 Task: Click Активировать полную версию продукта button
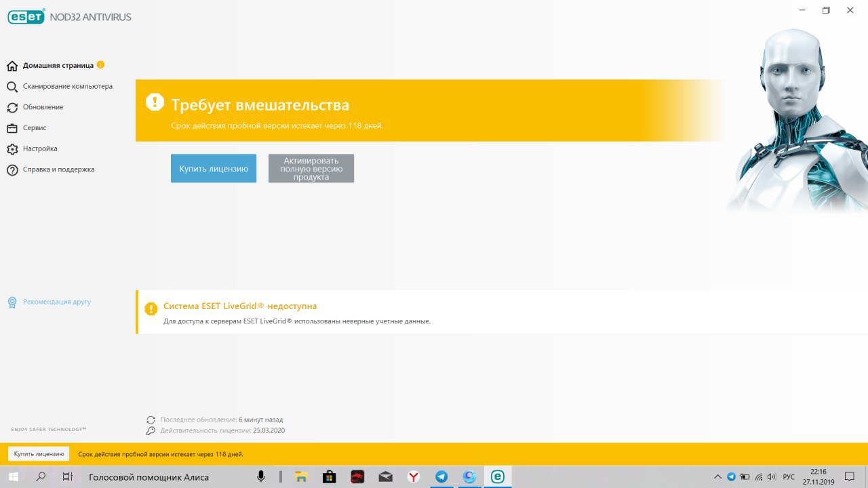click(311, 168)
